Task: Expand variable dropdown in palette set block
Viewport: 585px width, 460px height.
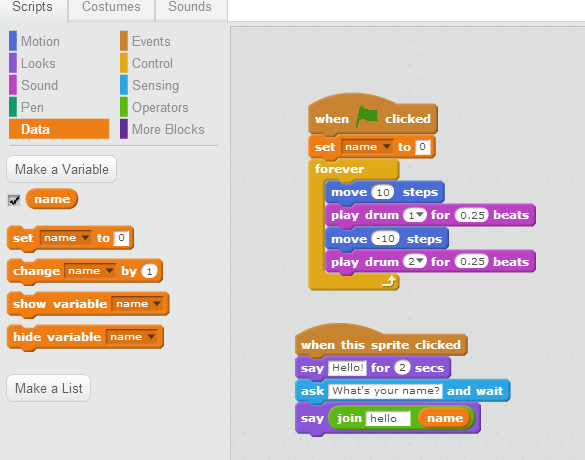Action: tap(66, 238)
